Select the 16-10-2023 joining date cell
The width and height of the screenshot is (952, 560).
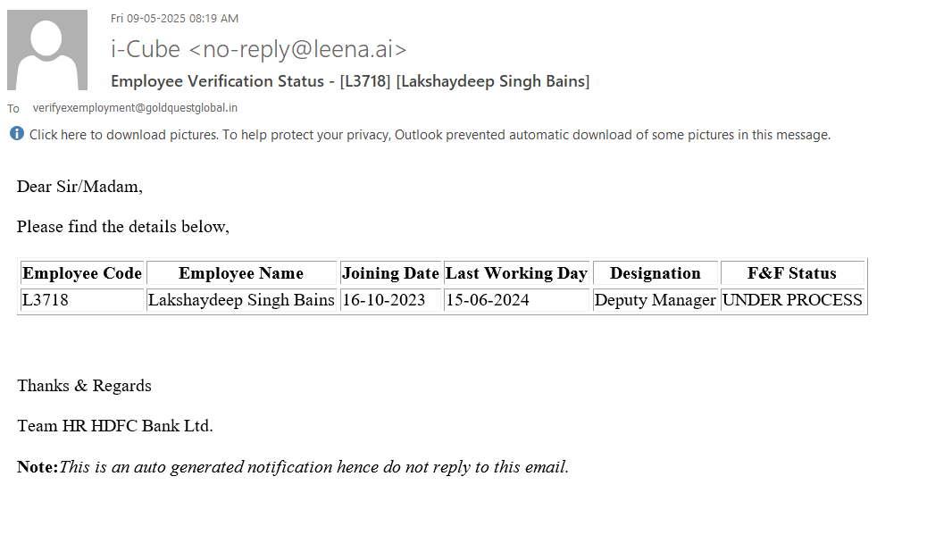(x=384, y=300)
